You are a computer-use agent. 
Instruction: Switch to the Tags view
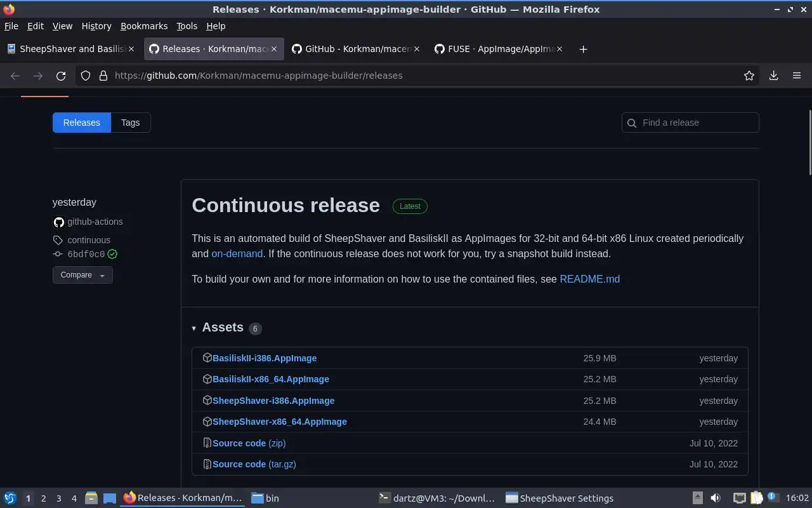click(x=131, y=123)
